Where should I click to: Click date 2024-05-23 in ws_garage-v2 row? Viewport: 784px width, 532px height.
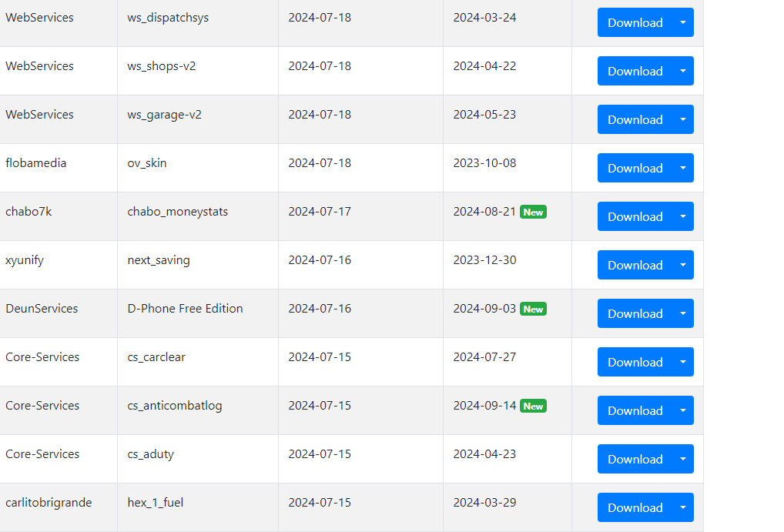coord(484,115)
